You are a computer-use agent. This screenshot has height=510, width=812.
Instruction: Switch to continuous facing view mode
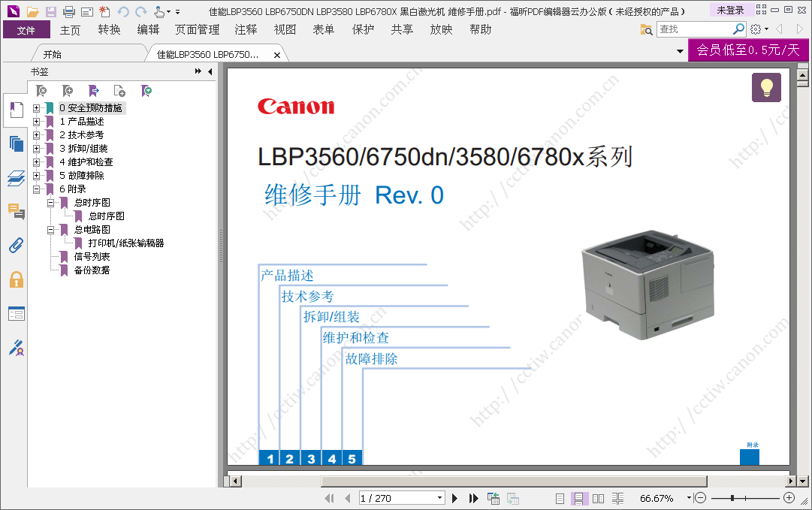coord(617,499)
